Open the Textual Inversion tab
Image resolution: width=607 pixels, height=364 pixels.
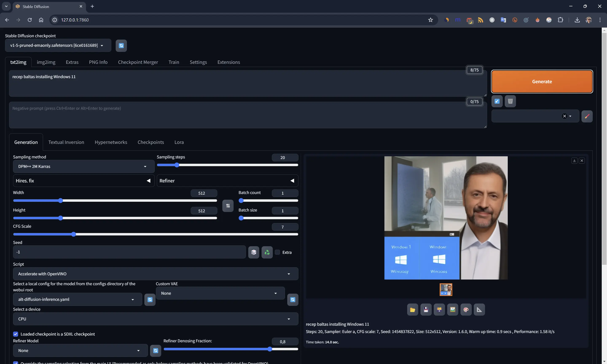pyautogui.click(x=66, y=142)
